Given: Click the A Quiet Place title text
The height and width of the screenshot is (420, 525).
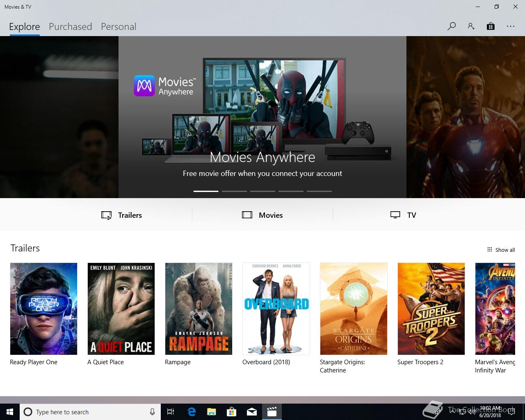Looking at the screenshot, I should point(105,362).
